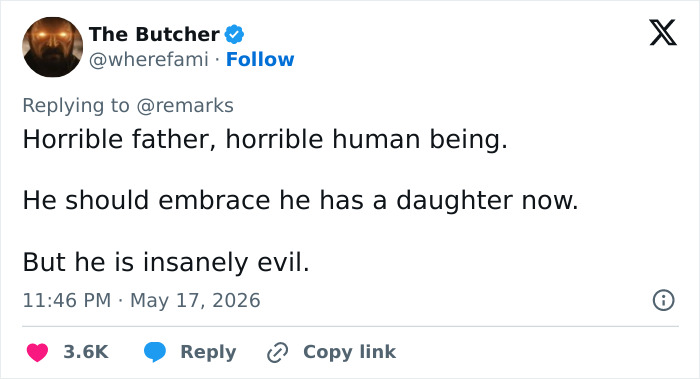Click the 'embrace he has a daughter' line

(300, 200)
